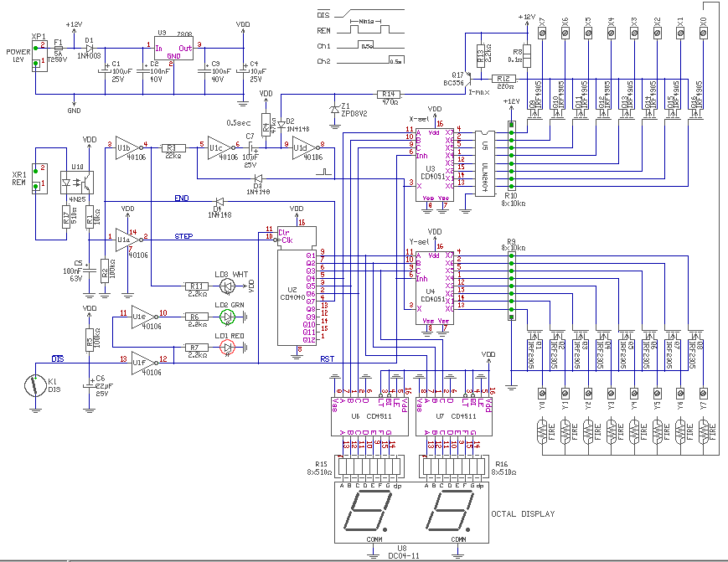
Task: Select the U2 CD4040 counter block
Action: point(297,286)
